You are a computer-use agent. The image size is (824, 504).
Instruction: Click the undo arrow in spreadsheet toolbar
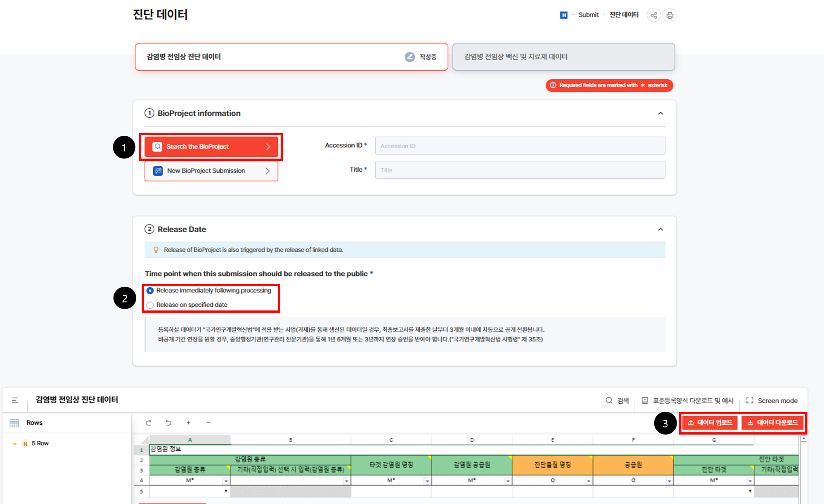pos(169,422)
